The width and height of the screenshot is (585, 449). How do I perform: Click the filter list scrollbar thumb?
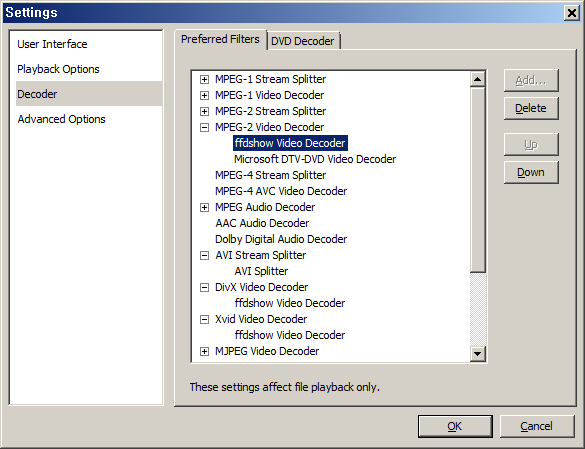click(x=478, y=180)
